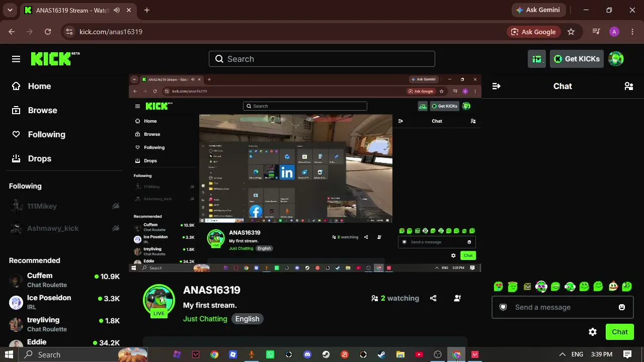Click the ANAS16319 live avatar
The image size is (644, 362).
click(x=159, y=300)
